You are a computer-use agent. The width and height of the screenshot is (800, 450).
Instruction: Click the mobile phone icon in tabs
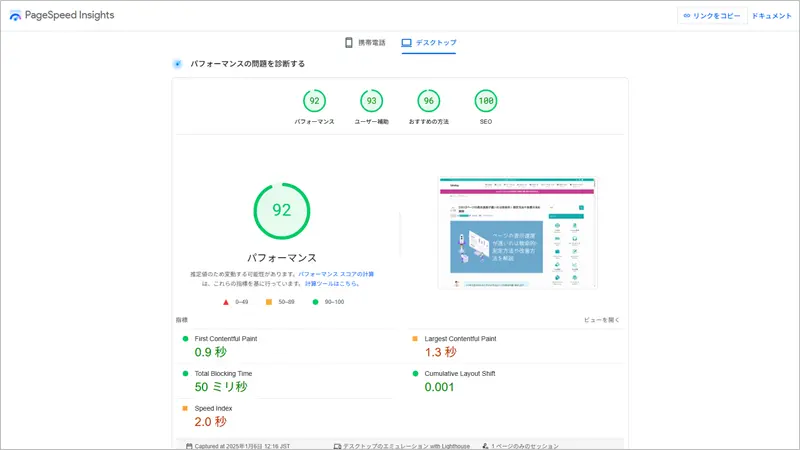click(349, 43)
